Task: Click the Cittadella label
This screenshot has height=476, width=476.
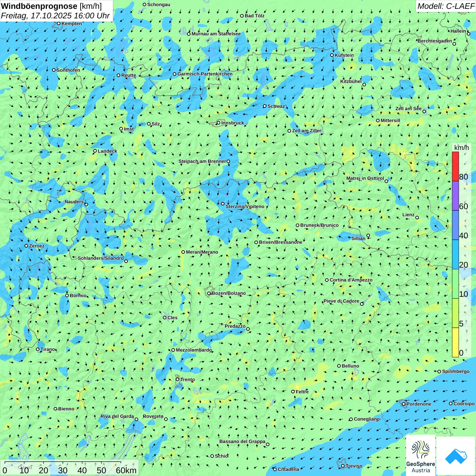Action: [288, 469]
